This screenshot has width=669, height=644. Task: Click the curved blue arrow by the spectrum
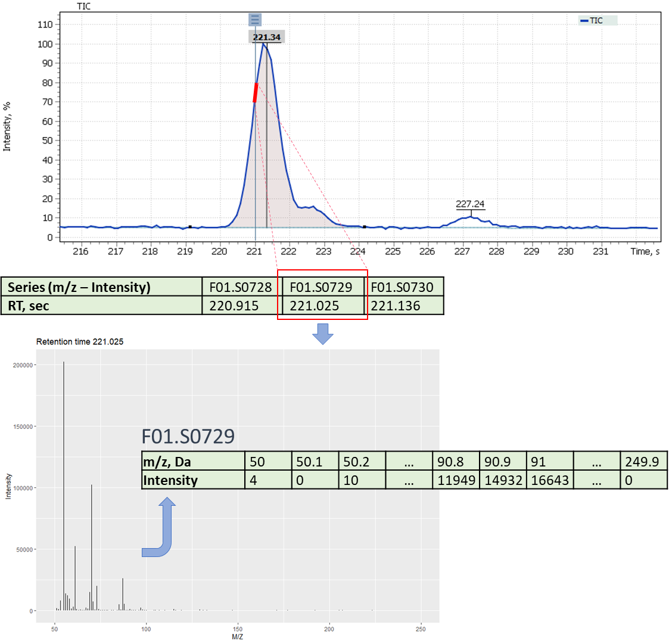(158, 527)
